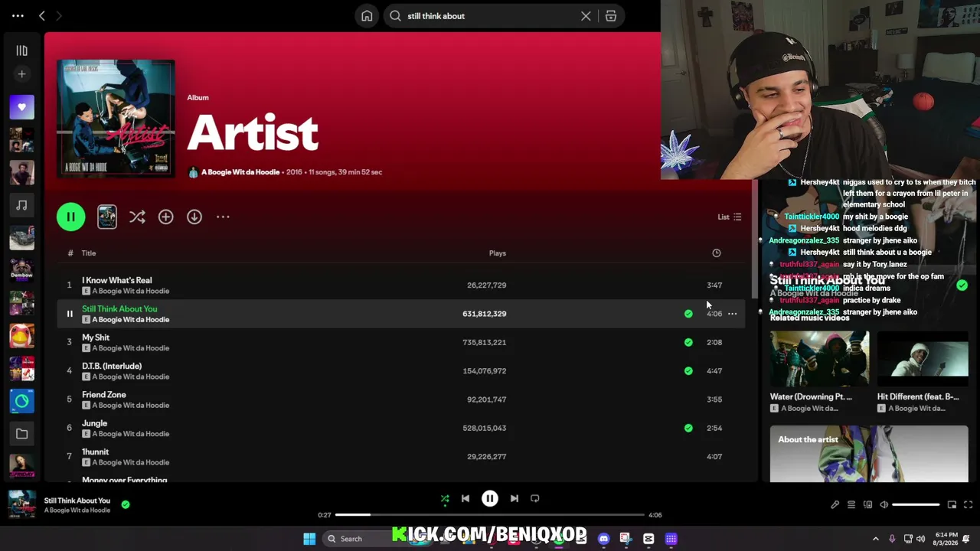Open the My Shit track

point(96,337)
